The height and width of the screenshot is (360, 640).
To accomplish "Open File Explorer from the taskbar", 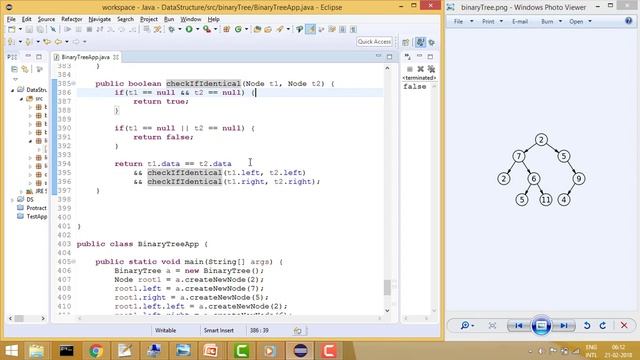I will point(37,351).
